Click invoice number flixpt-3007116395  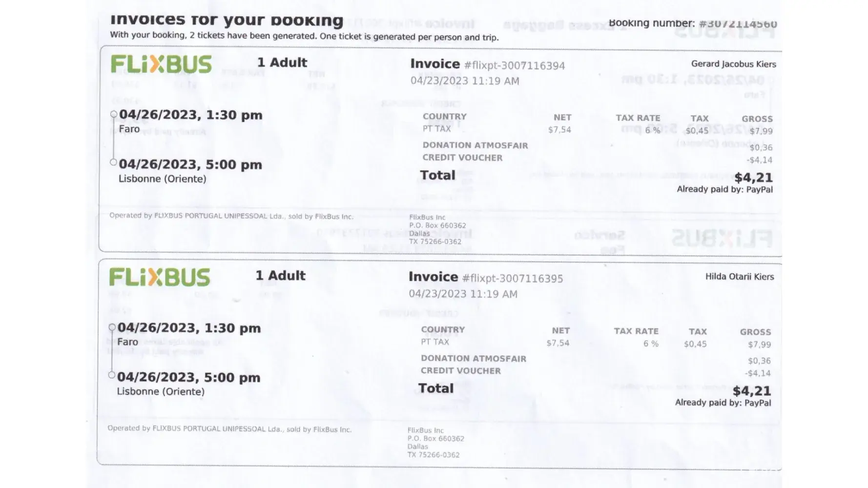coord(512,279)
